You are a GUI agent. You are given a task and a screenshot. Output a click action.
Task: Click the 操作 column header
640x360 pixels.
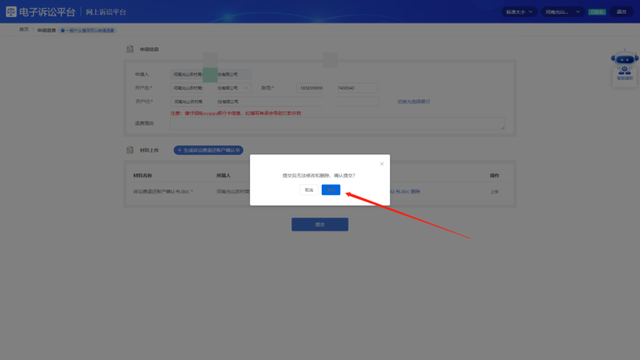(x=494, y=176)
